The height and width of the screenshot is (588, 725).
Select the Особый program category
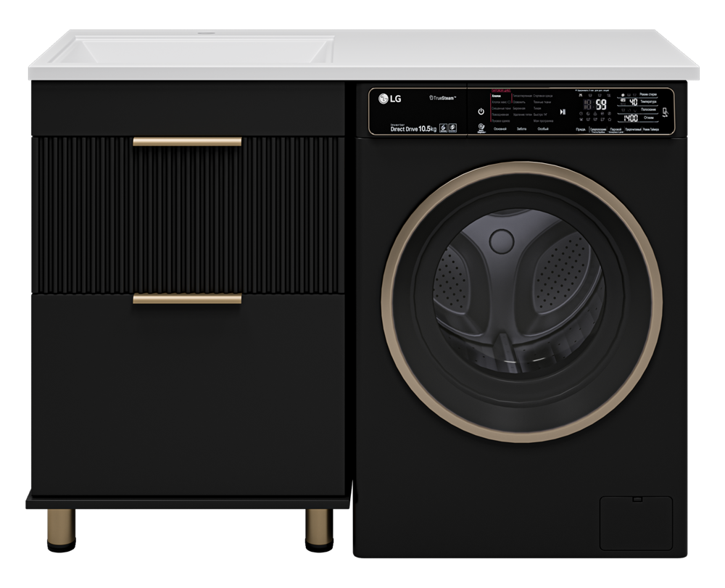(542, 128)
